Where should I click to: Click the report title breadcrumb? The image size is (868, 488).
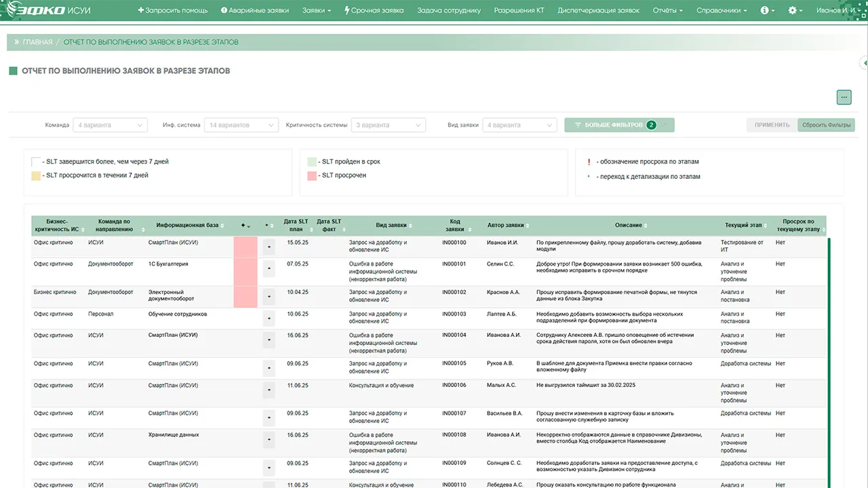(151, 42)
